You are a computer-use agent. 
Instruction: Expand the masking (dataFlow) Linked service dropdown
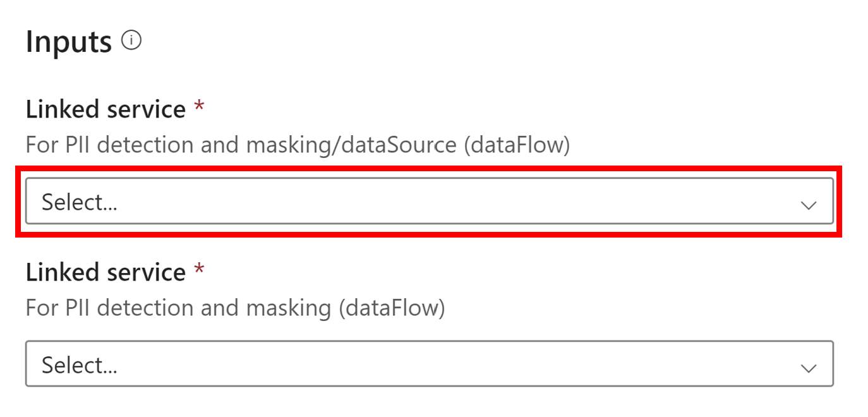pyautogui.click(x=429, y=364)
